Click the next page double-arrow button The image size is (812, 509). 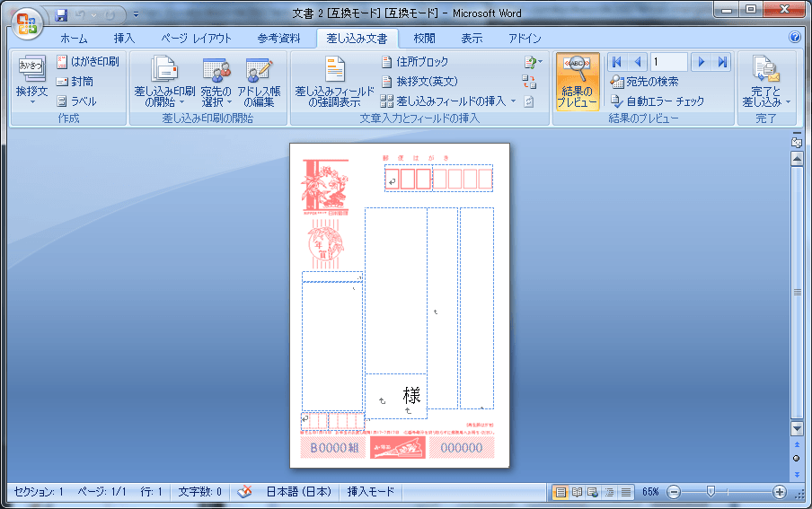point(797,474)
